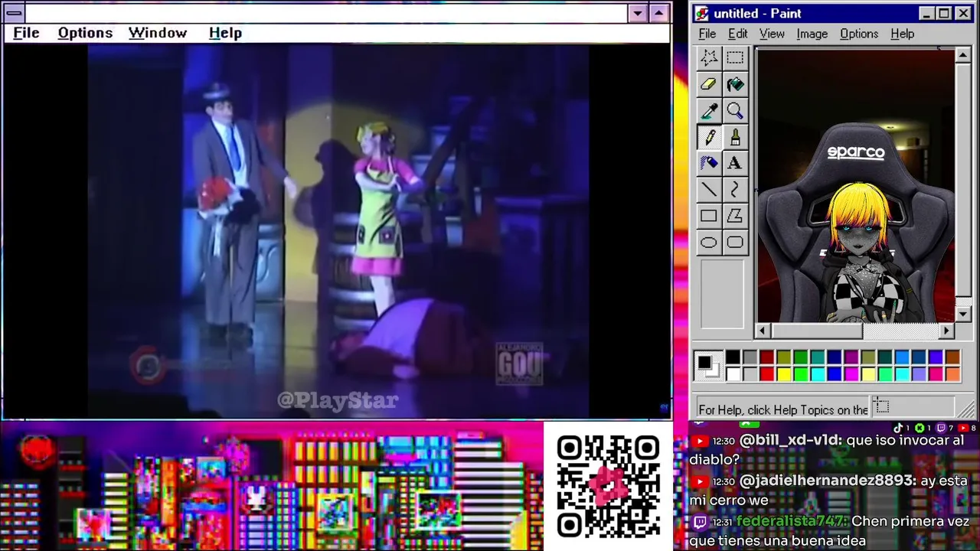Click the Paint icon in the title bar

[x=702, y=13]
